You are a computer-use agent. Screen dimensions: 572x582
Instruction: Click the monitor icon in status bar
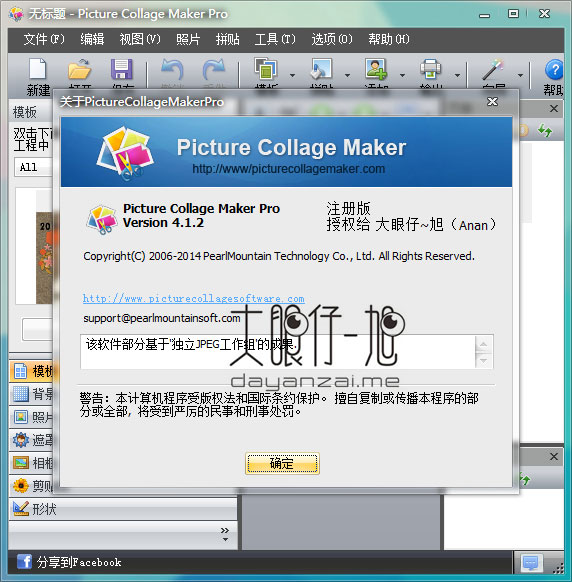coord(530,563)
